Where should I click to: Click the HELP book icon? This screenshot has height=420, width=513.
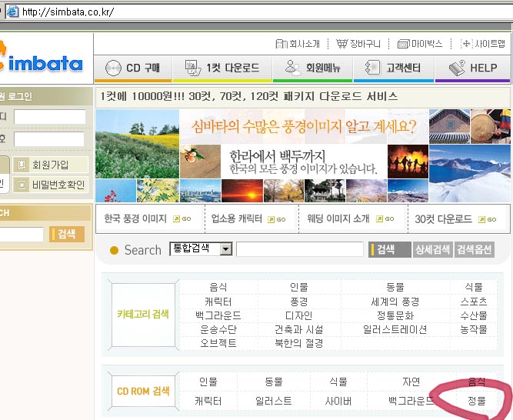pyautogui.click(x=458, y=68)
